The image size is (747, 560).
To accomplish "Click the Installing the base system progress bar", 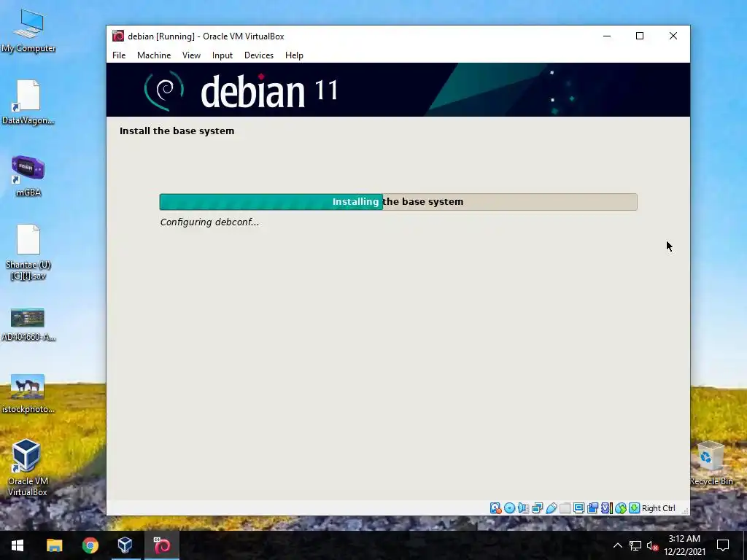I will coord(398,202).
